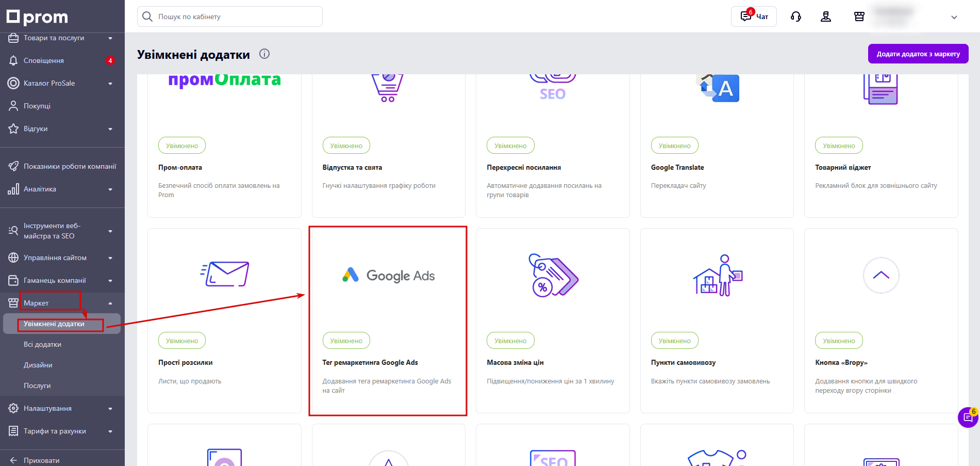The height and width of the screenshot is (466, 980).
Task: Click the Сповіщення bell icon
Action: point(13,61)
